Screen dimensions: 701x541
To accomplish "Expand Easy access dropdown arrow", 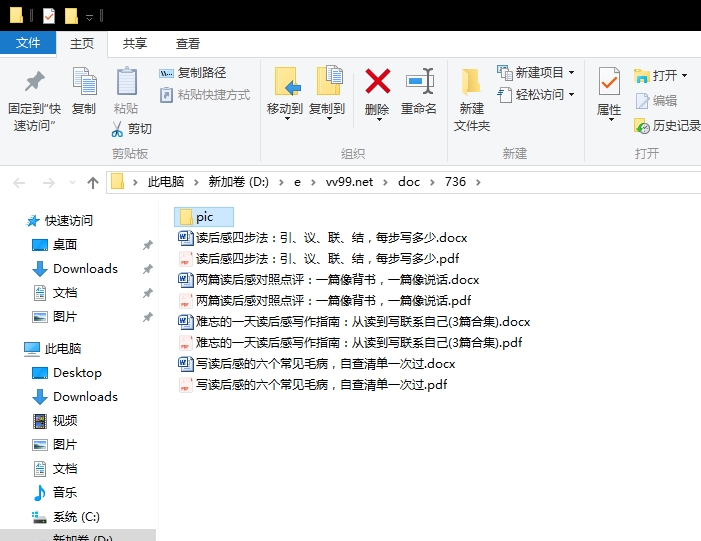I will [571, 95].
